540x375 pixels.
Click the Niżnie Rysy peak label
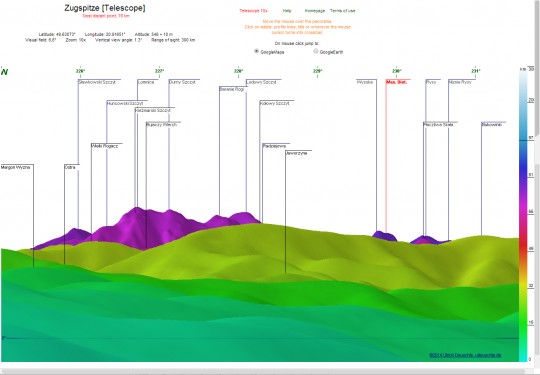460,82
